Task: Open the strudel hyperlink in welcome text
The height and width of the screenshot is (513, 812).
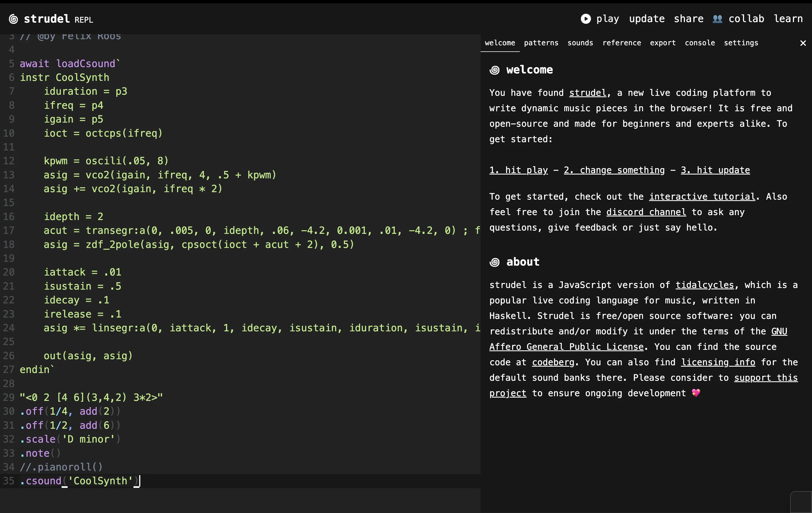Action: click(587, 93)
